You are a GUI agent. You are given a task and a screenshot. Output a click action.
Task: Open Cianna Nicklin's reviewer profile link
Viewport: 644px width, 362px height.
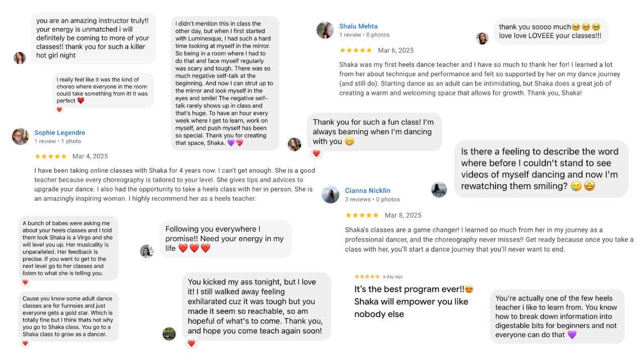click(368, 191)
